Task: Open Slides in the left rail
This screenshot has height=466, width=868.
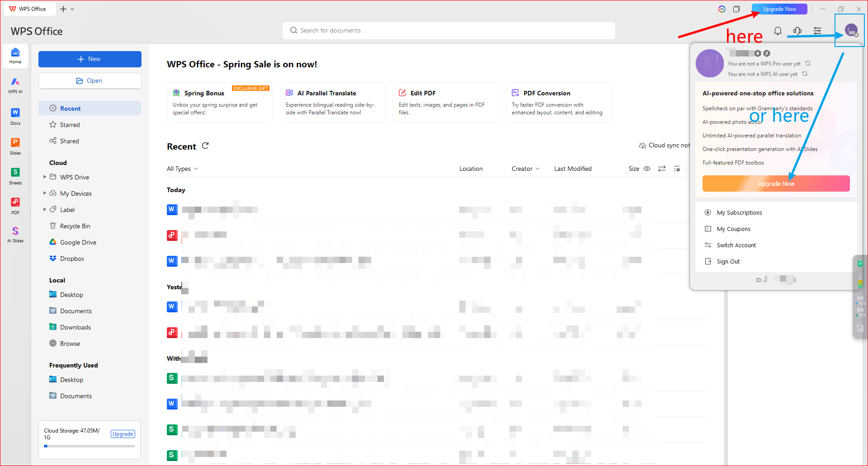Action: pyautogui.click(x=15, y=146)
